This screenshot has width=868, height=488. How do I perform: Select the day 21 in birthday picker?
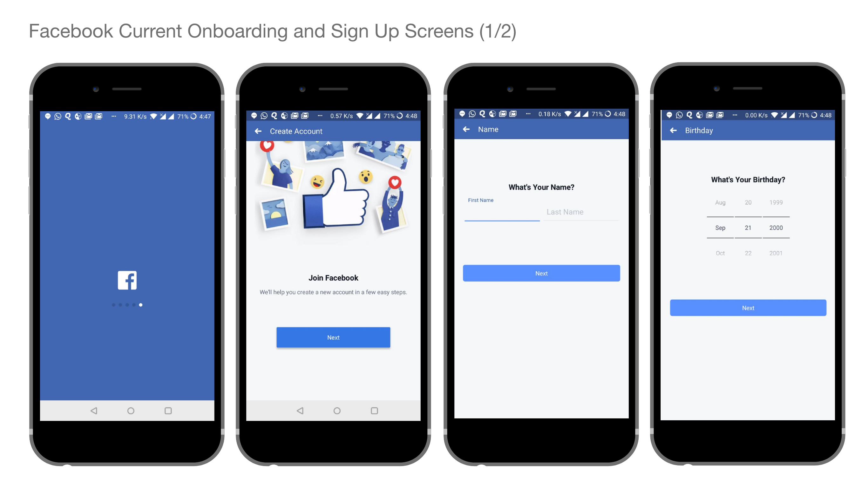click(748, 227)
